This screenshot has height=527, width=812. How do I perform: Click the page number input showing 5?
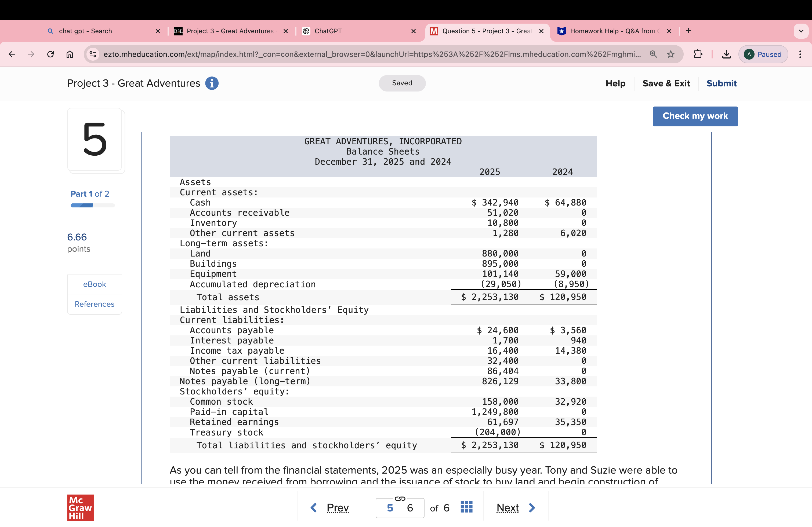[391, 508]
